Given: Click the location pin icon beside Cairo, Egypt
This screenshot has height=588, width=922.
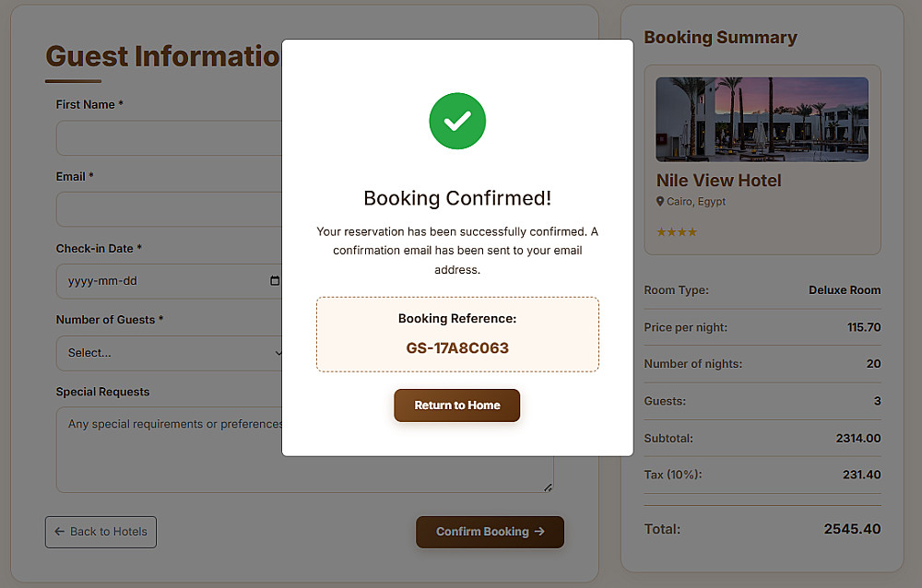Looking at the screenshot, I should (660, 202).
